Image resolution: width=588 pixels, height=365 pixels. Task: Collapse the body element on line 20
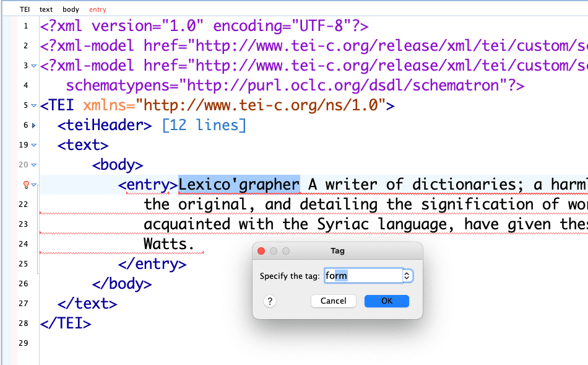(33, 165)
